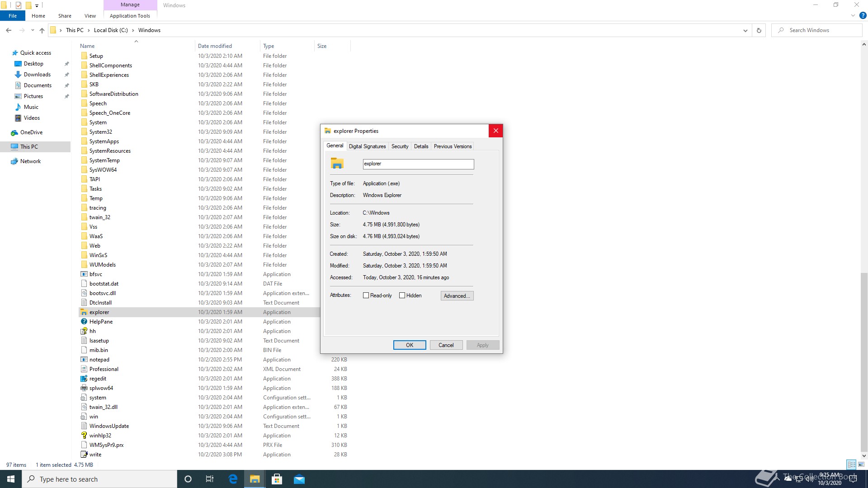Open Task View on the taskbar
Viewport: 868px width, 488px height.
[x=210, y=479]
